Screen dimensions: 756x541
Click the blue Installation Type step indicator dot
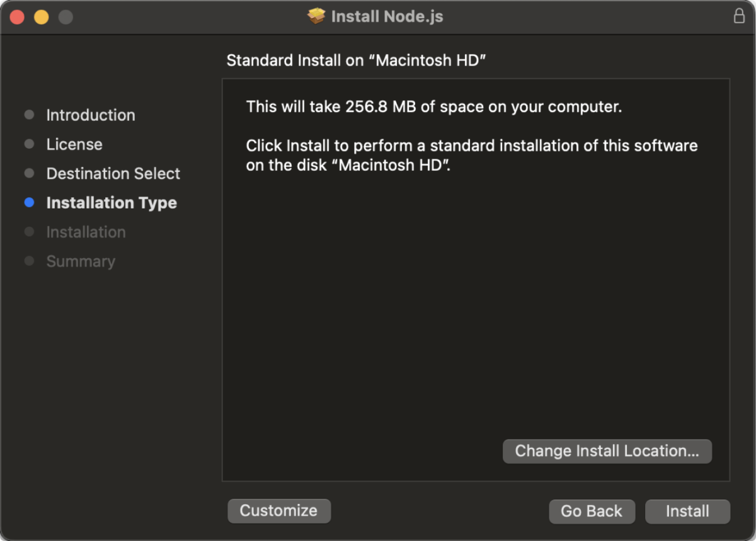(29, 202)
